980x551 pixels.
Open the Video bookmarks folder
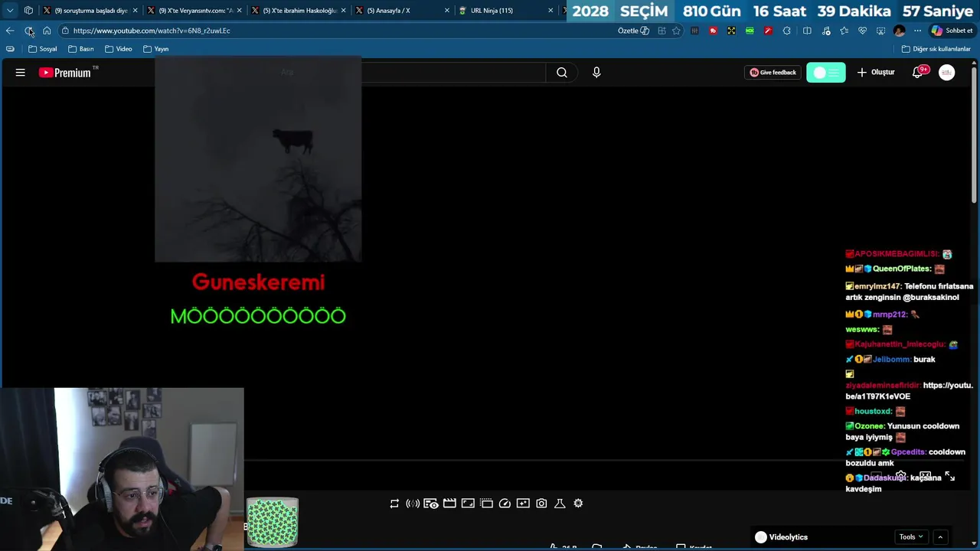[x=119, y=49]
